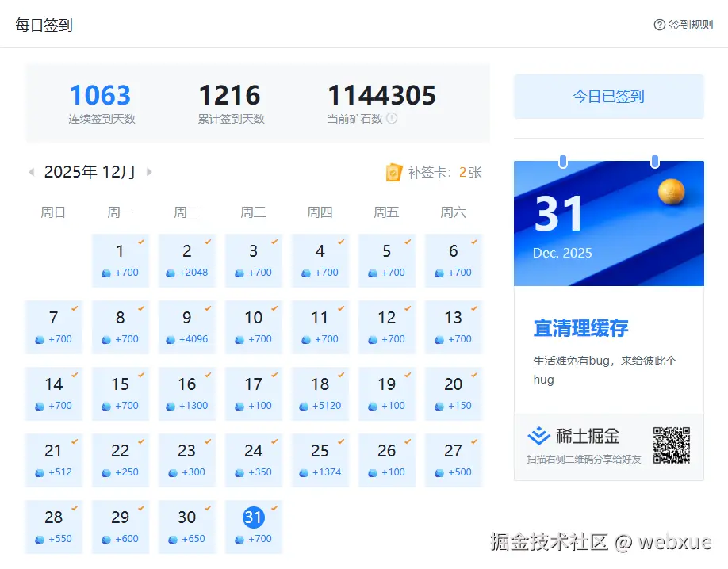Click the checkmark badge on December 1

pyautogui.click(x=141, y=240)
